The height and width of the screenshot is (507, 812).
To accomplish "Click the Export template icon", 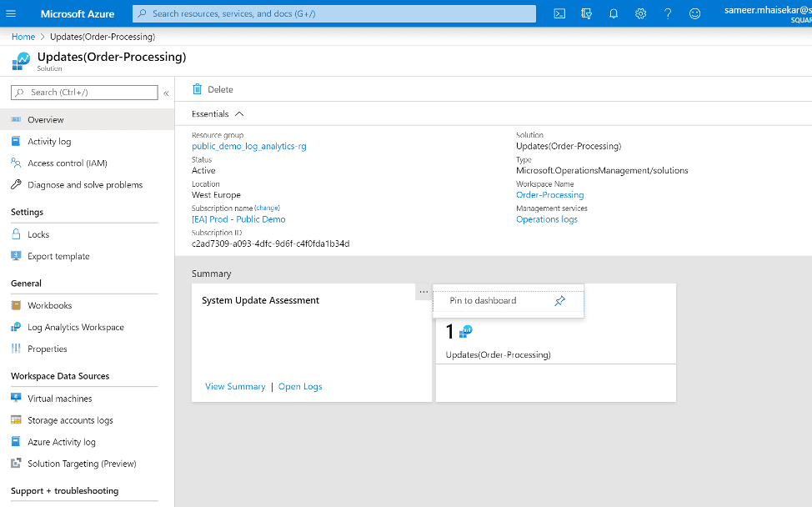I will click(x=16, y=256).
